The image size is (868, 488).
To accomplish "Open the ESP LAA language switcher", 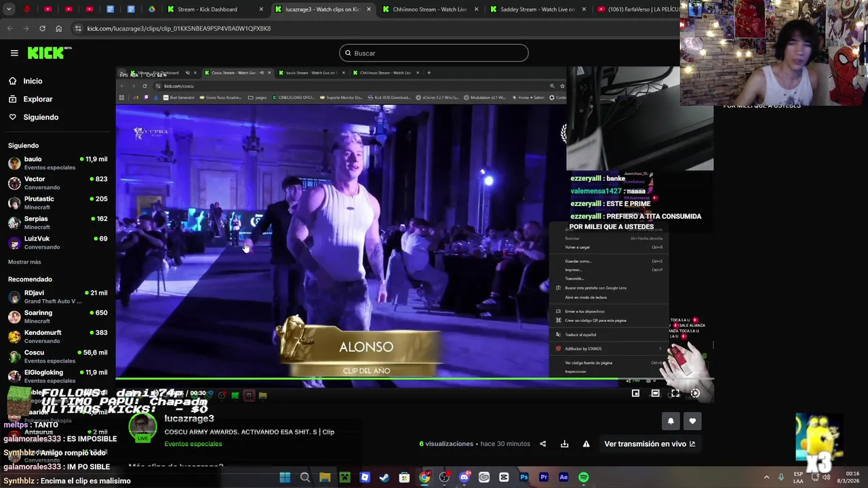I will (x=799, y=477).
